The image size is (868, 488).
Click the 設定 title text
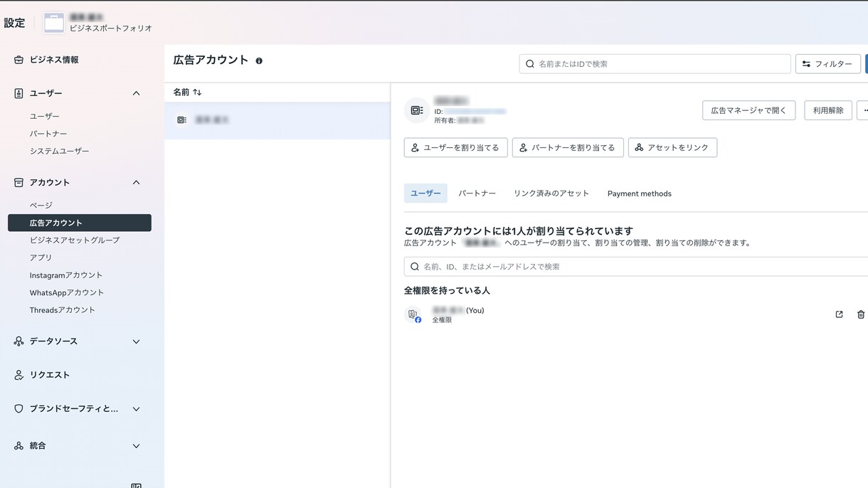[x=14, y=23]
